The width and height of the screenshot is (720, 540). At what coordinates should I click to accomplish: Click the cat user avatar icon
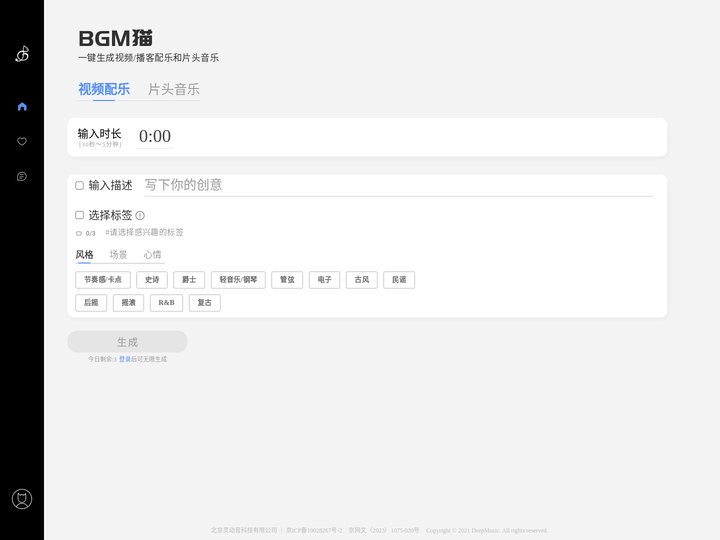pos(22,499)
